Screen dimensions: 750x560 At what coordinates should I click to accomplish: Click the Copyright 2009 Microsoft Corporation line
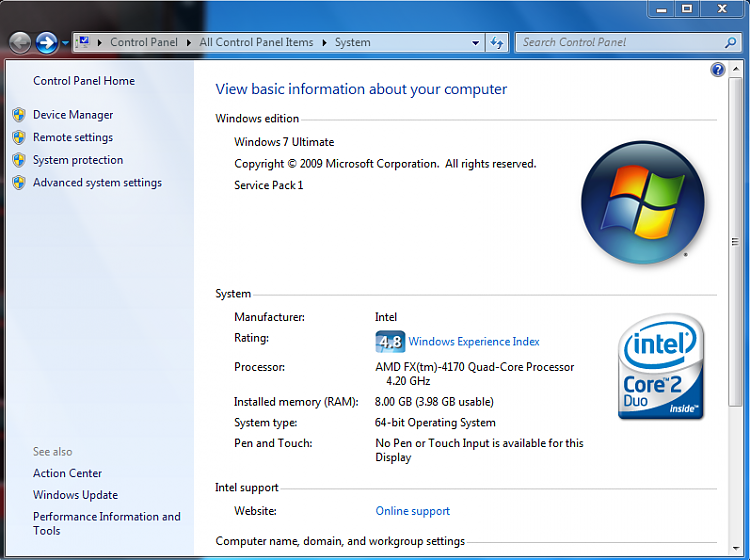click(x=385, y=164)
